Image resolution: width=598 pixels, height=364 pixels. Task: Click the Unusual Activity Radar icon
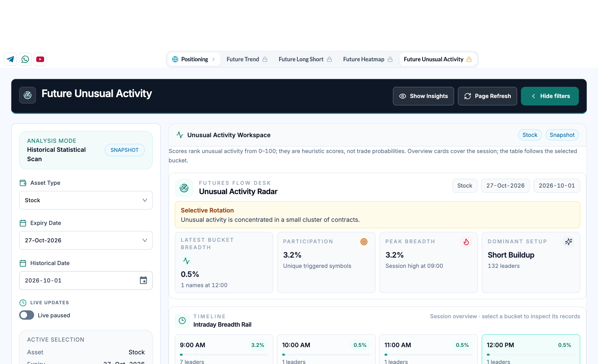click(184, 188)
